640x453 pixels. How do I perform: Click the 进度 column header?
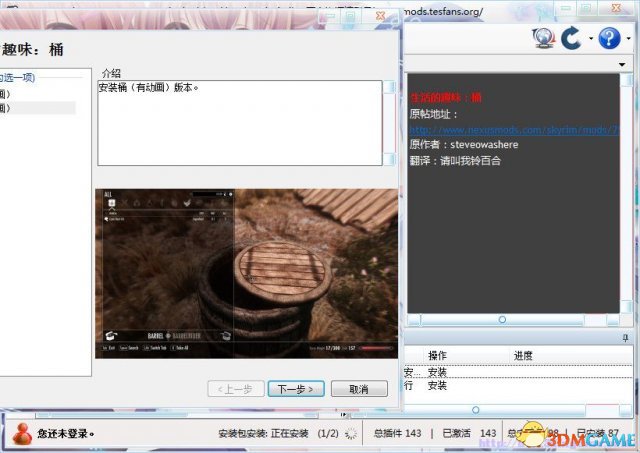523,355
